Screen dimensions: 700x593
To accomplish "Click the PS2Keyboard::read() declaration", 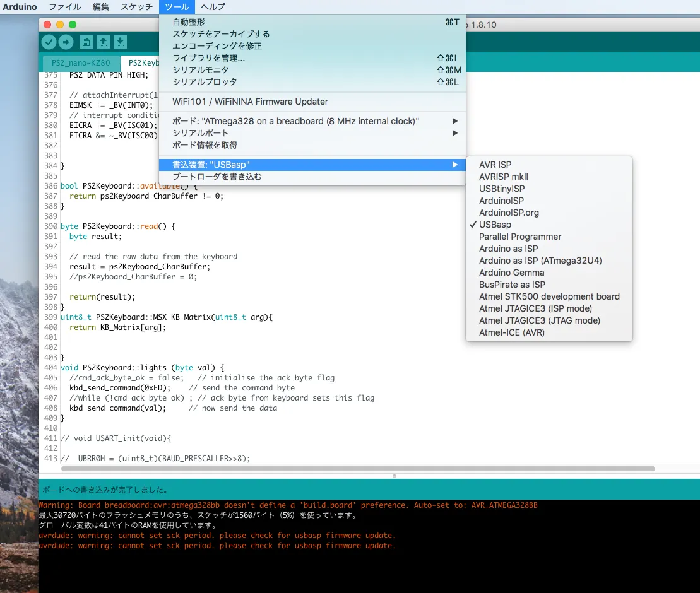I will click(118, 226).
